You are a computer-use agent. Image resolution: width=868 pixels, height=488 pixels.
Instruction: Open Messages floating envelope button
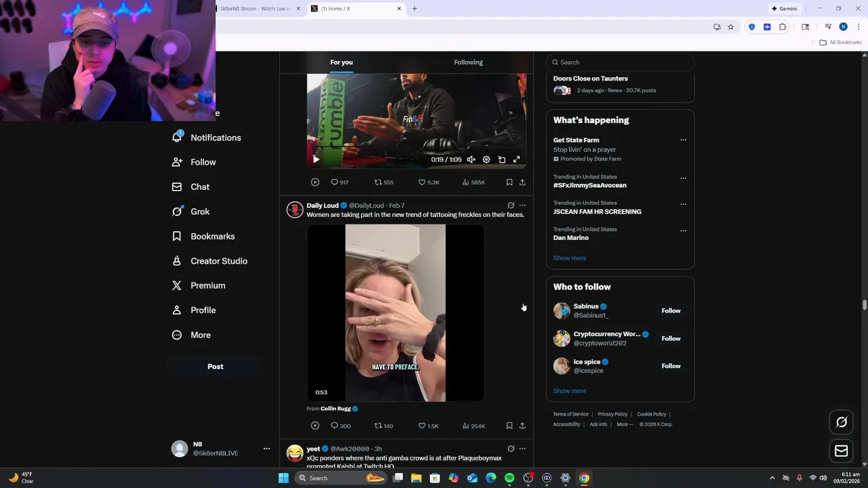point(842,451)
